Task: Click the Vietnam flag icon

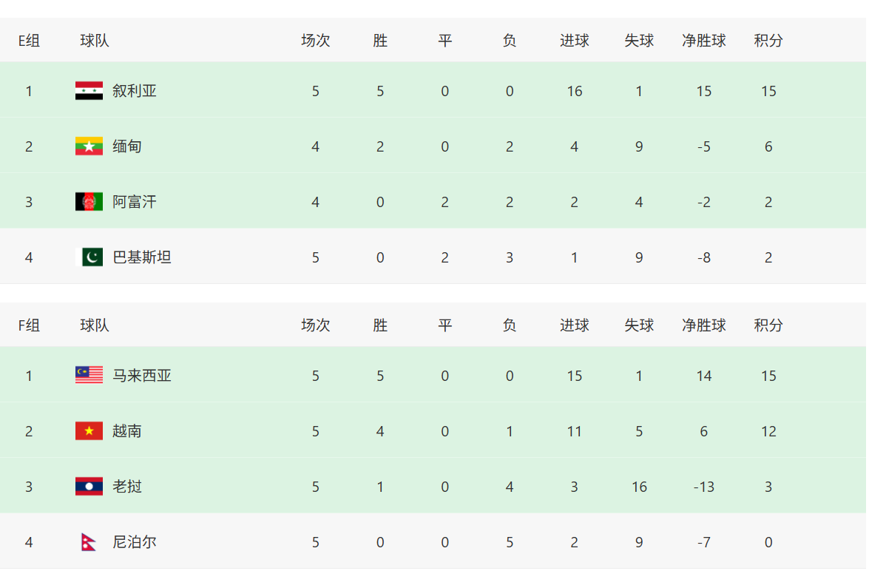Action: [x=89, y=431]
